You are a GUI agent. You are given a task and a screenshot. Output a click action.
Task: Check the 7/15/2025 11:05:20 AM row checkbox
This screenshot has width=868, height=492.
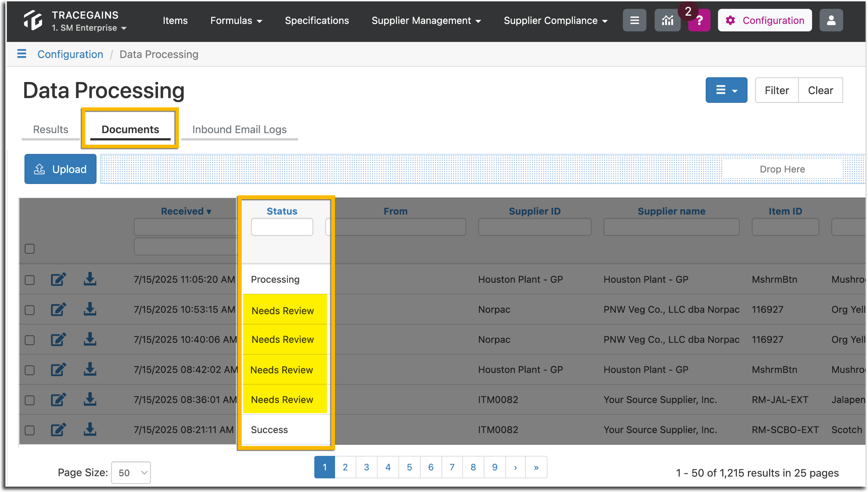30,280
